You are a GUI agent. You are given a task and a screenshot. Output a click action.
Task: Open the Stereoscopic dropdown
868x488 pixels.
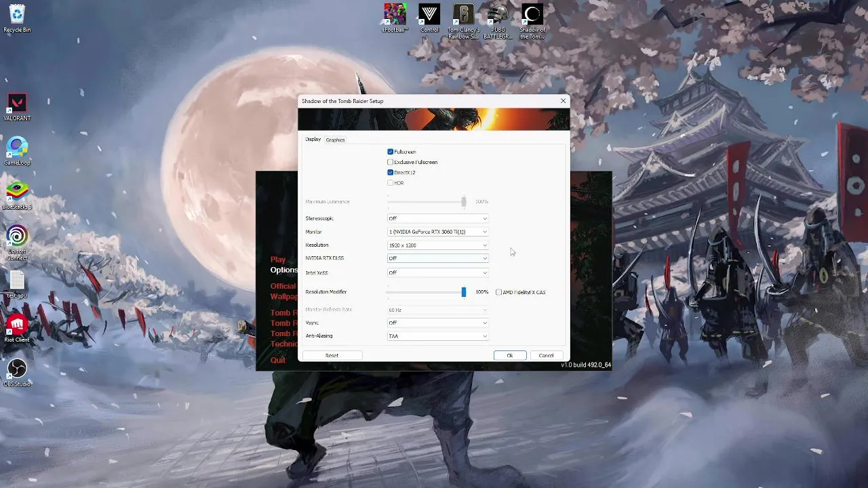[x=437, y=218]
